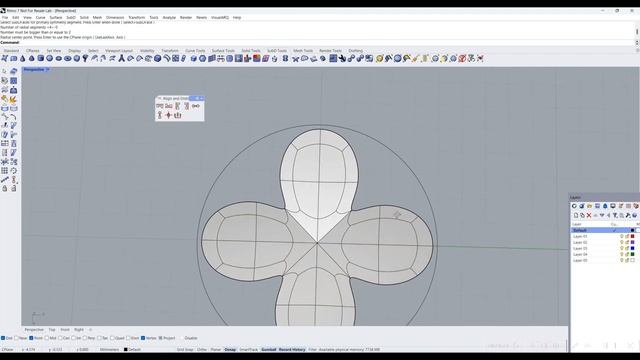640x360 pixels.
Task: Click the first icon of main toolbar
Action: coord(4,59)
